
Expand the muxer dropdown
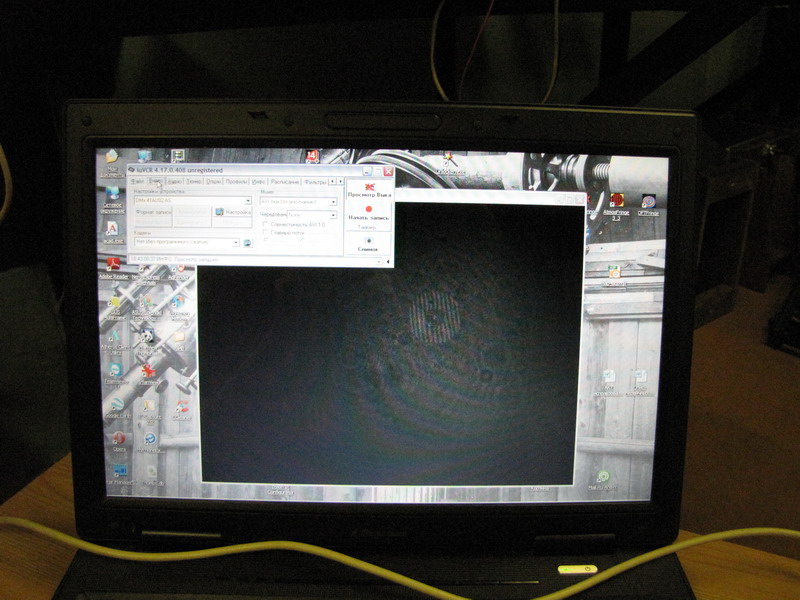coord(333,202)
